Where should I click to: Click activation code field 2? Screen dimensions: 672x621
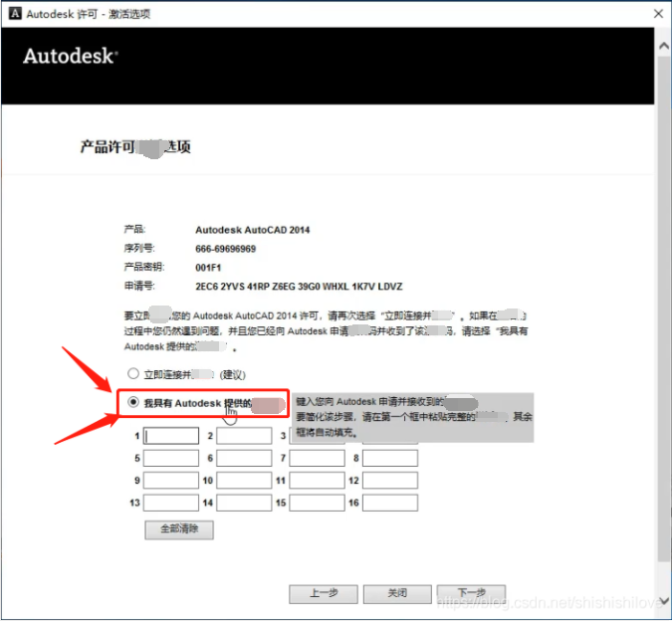click(x=244, y=436)
